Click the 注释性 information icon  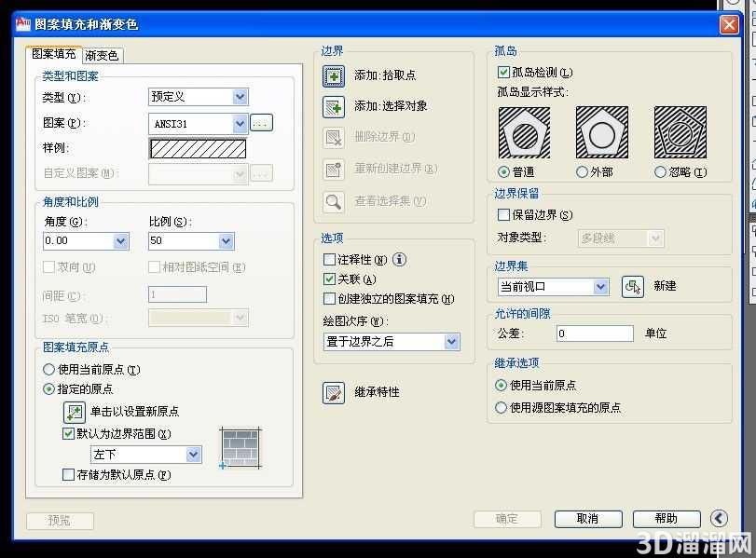pyautogui.click(x=399, y=259)
